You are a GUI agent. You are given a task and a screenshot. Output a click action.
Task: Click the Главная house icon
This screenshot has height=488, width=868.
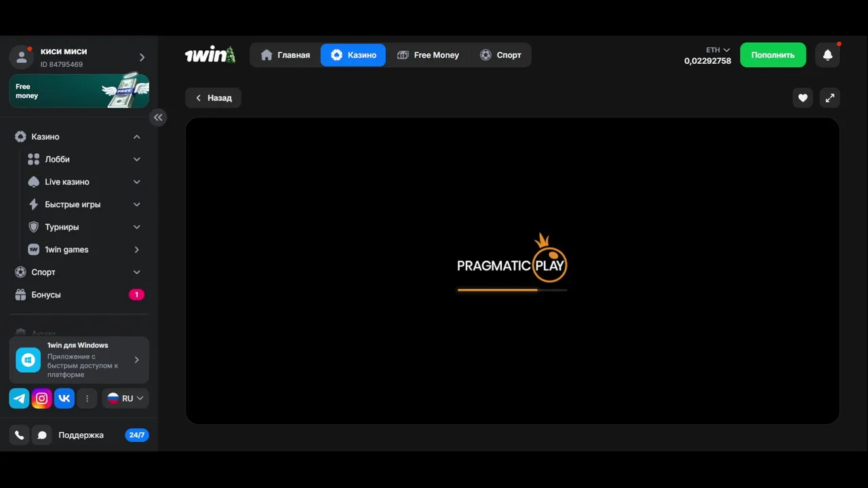267,55
